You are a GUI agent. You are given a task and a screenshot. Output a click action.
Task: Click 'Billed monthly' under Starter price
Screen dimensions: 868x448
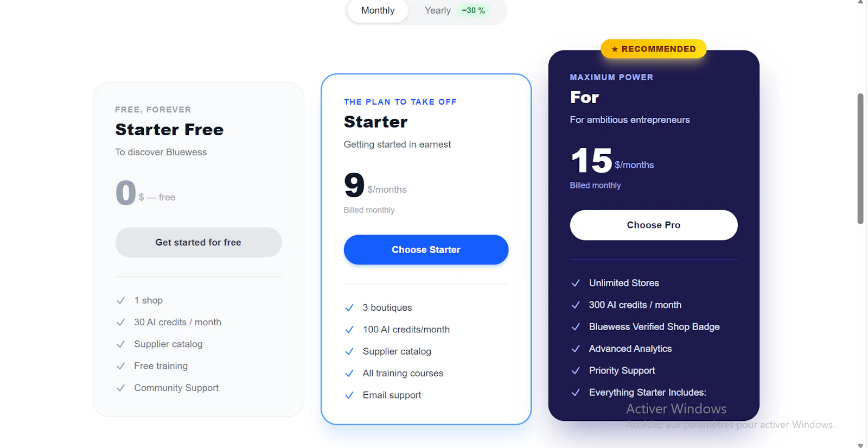pos(369,210)
